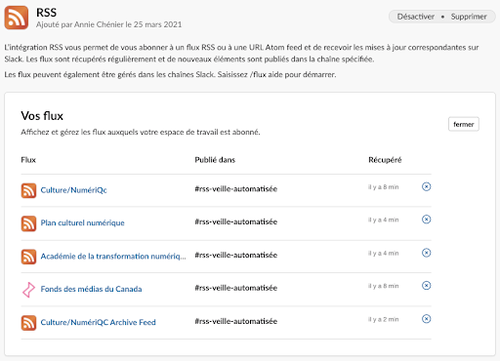Open the Culture/NumériQc feed link
This screenshot has width=500, height=361.
tap(74, 190)
